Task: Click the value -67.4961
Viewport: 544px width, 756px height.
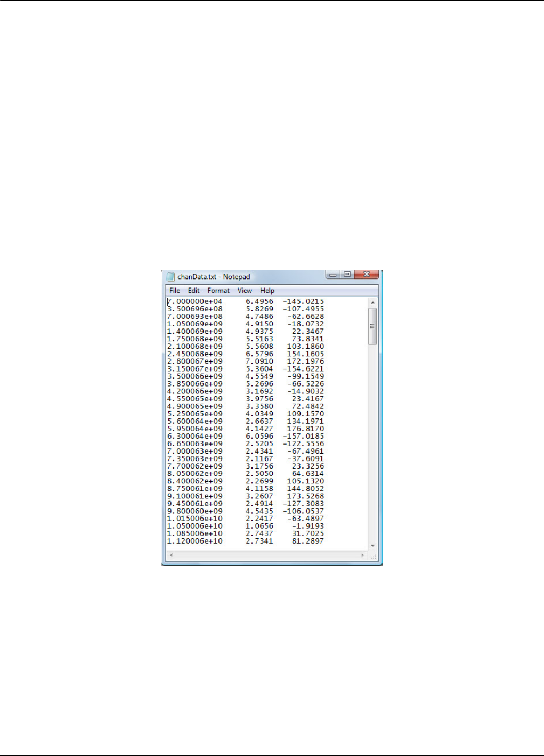Action: pyautogui.click(x=306, y=450)
